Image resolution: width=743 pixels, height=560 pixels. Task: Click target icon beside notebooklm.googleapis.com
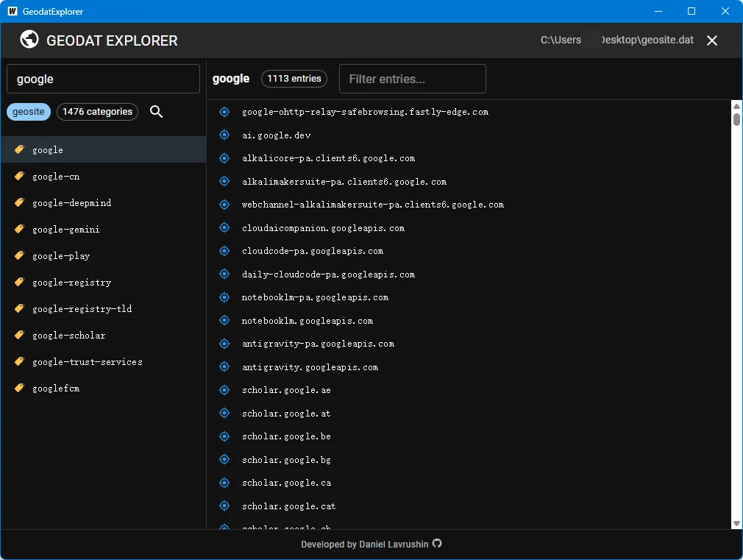click(x=224, y=321)
